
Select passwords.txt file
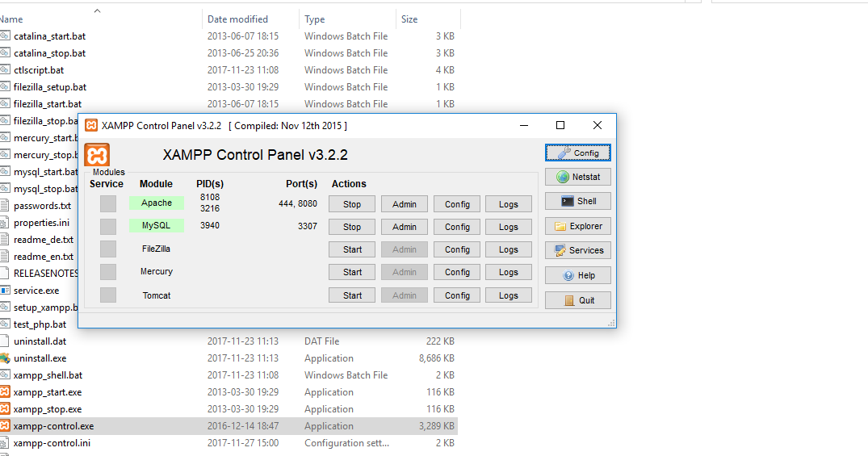coord(43,206)
